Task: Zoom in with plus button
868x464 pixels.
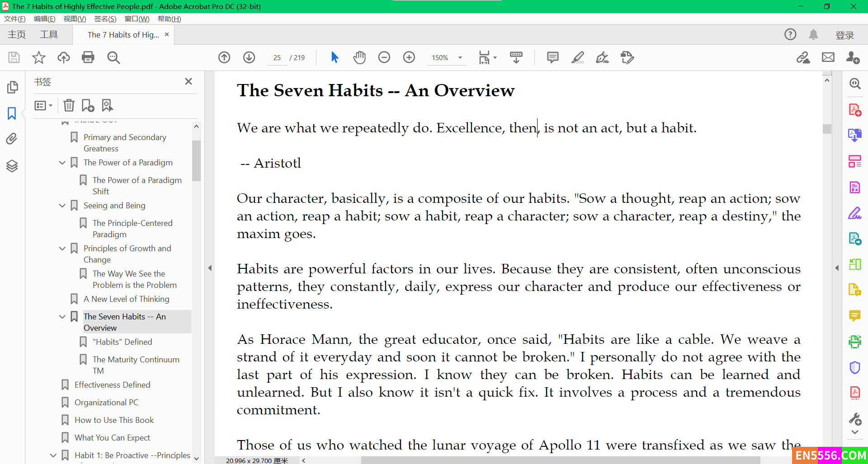Action: point(409,57)
